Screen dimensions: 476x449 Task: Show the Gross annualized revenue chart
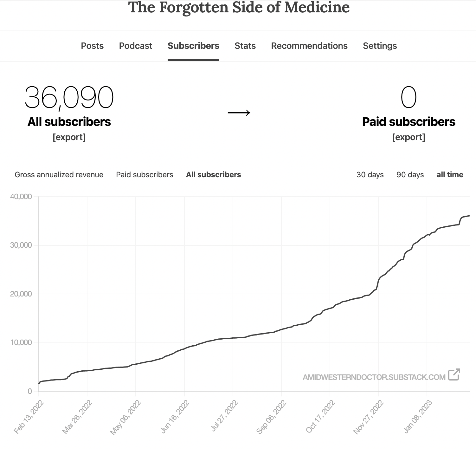click(59, 175)
